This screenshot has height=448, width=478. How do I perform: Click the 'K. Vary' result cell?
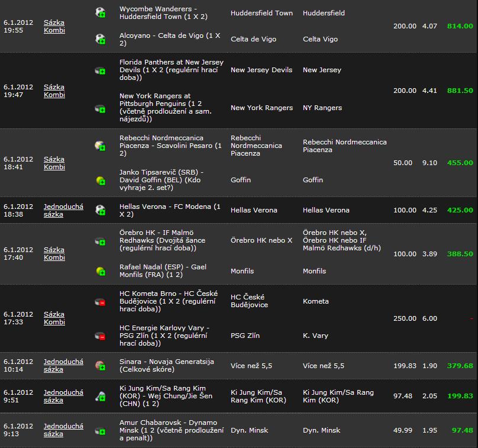coord(315,336)
